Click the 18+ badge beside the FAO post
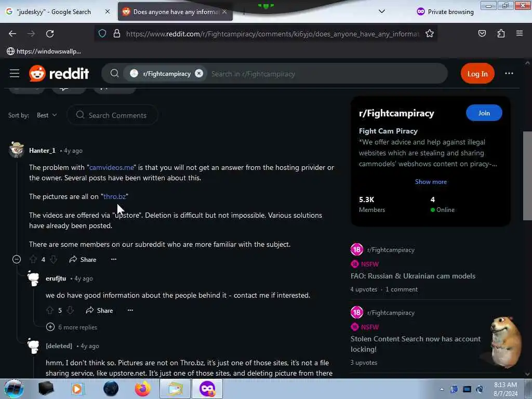 [x=356, y=250]
